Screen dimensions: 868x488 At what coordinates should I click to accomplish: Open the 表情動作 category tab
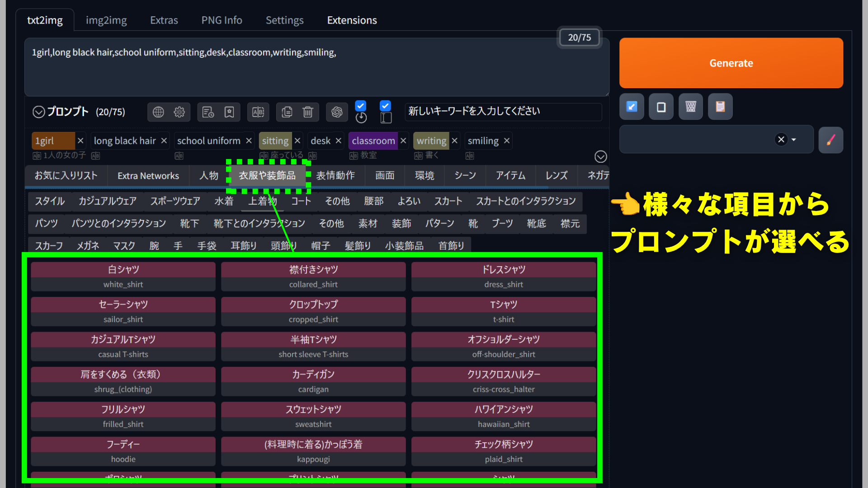[335, 176]
